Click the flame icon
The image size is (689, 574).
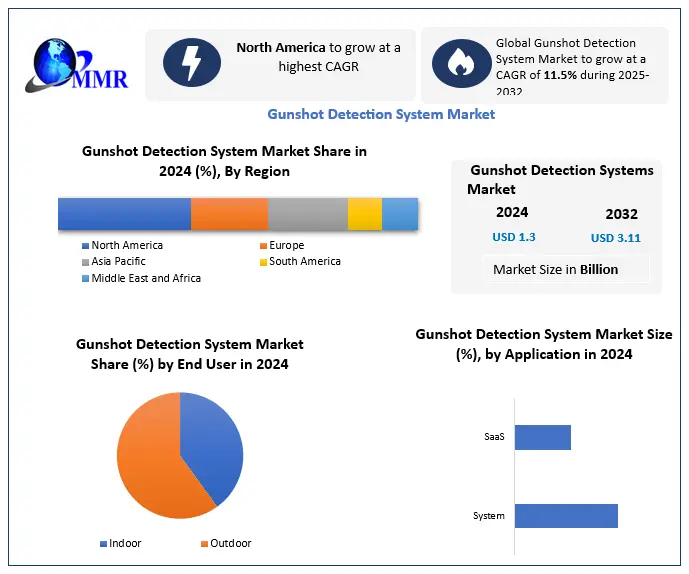[x=460, y=63]
